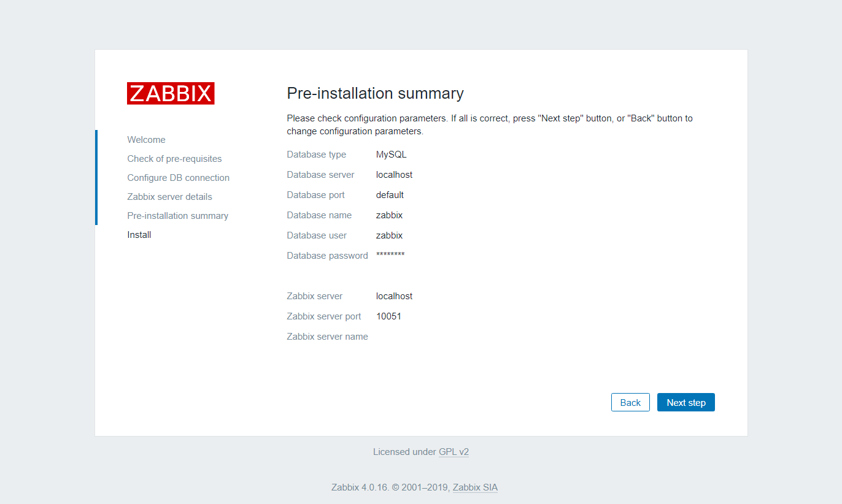Select Check of pre-requisites step
This screenshot has height=504, width=842.
[x=174, y=159]
